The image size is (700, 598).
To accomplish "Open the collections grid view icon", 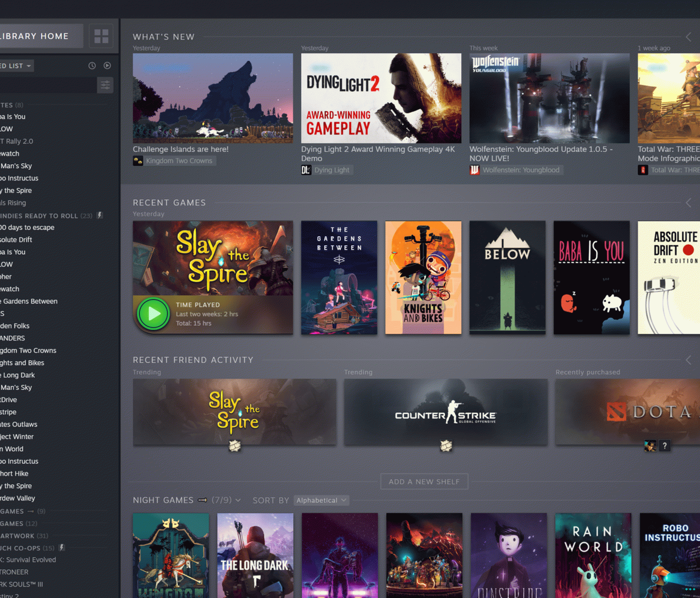I will click(x=101, y=36).
